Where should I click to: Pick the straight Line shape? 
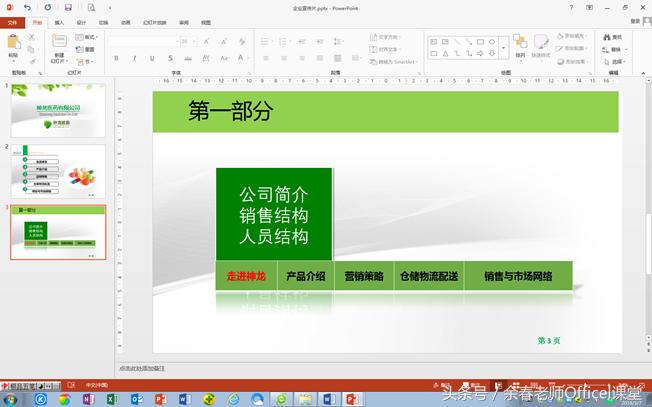457,42
